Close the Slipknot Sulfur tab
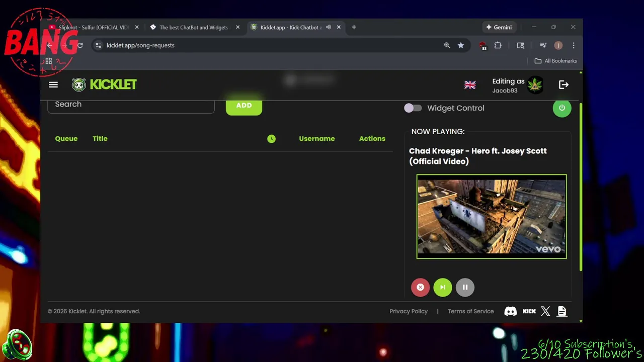This screenshot has height=362, width=644. click(137, 27)
